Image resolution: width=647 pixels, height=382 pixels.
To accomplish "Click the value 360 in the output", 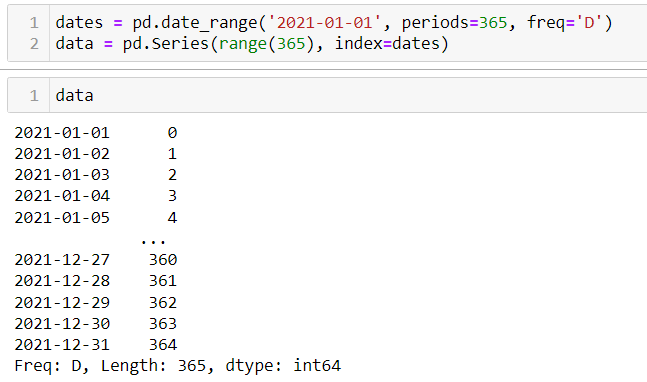I will [x=163, y=260].
